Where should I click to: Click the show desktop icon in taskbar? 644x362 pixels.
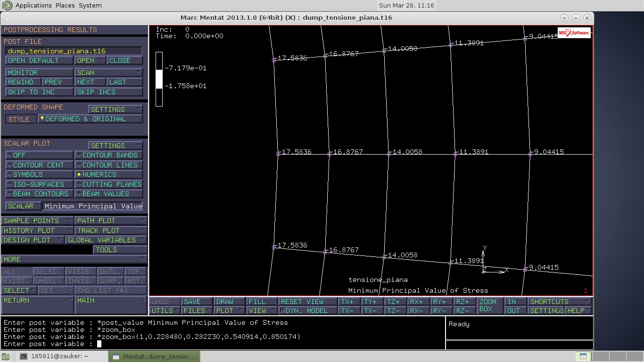coord(6,357)
